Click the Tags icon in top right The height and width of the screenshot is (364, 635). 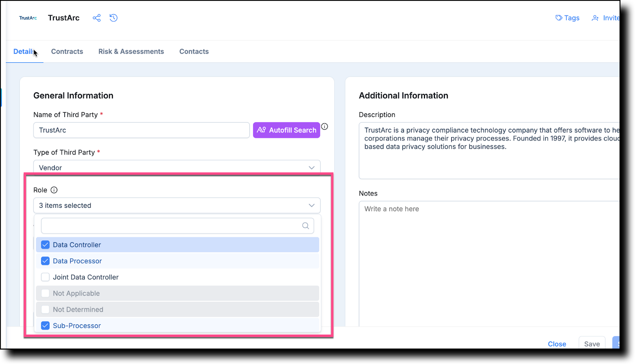coord(559,18)
